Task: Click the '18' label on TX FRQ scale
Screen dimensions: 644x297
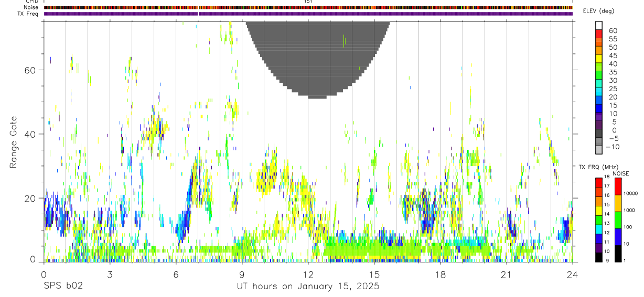Action: (x=608, y=177)
